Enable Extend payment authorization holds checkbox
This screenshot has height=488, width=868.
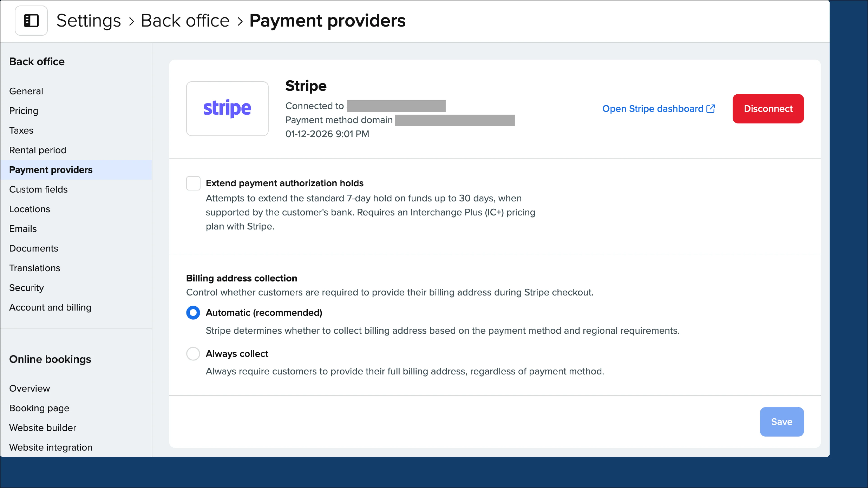pyautogui.click(x=193, y=183)
